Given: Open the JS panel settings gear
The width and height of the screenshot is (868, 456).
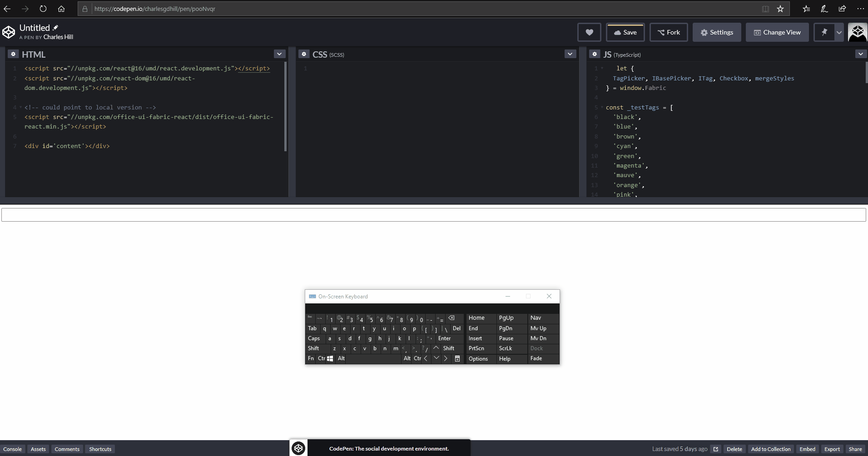Looking at the screenshot, I should click(595, 54).
